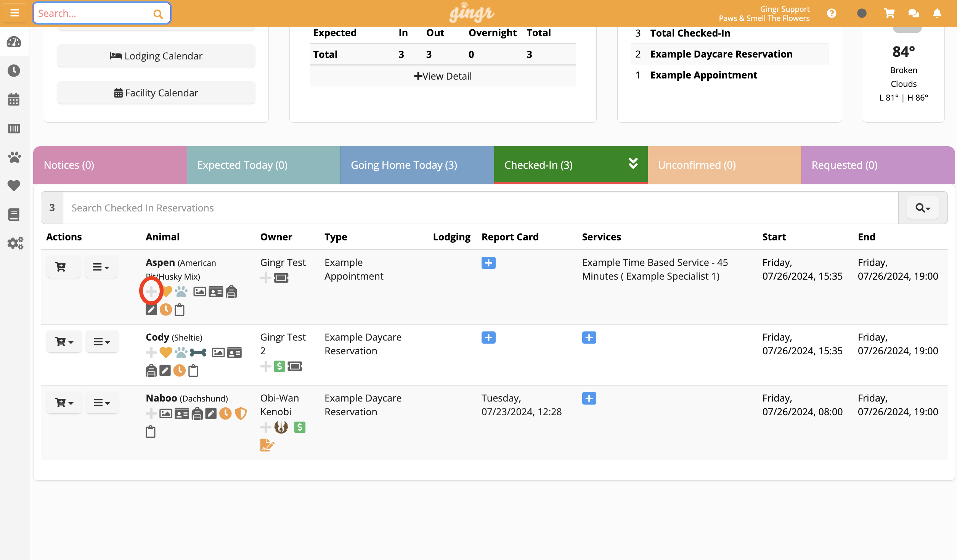
Task: Add services for Naboo
Action: coord(589,398)
